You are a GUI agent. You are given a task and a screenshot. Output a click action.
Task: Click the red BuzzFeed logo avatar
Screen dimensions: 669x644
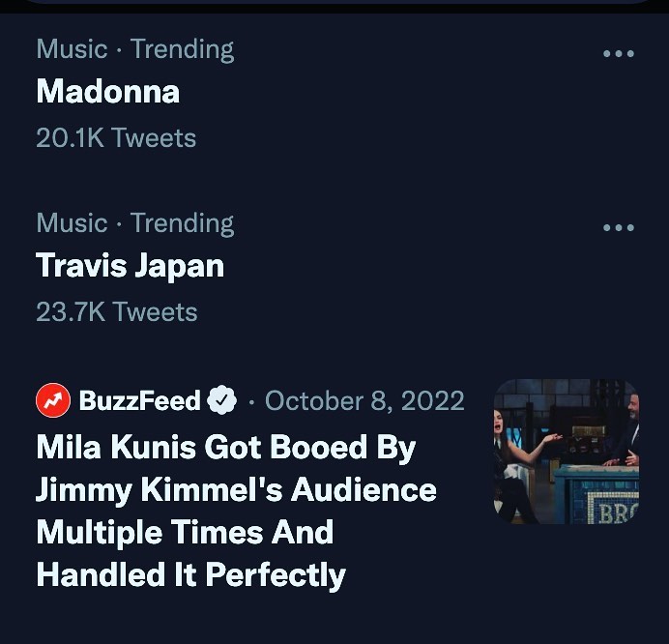[x=53, y=400]
